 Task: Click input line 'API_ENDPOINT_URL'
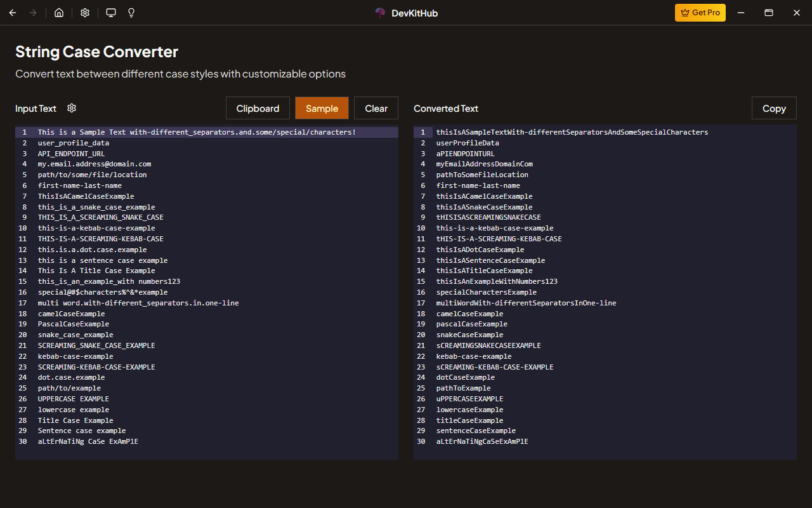72,154
